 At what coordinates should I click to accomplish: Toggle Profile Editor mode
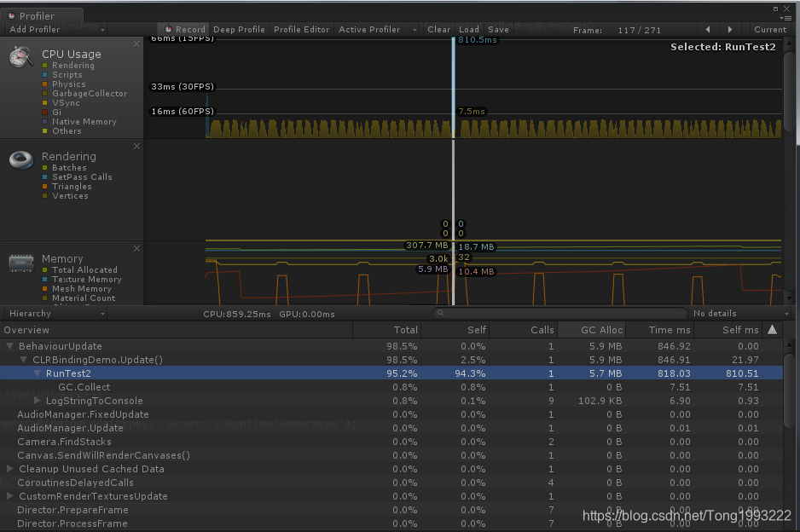302,30
